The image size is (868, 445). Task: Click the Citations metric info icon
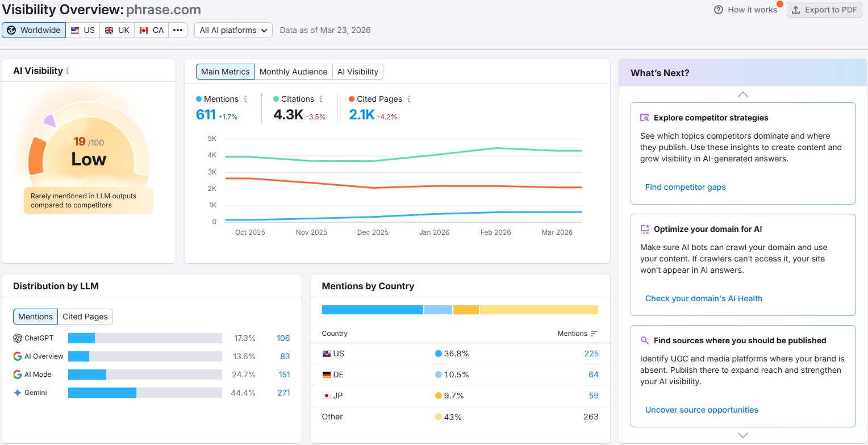pos(321,99)
